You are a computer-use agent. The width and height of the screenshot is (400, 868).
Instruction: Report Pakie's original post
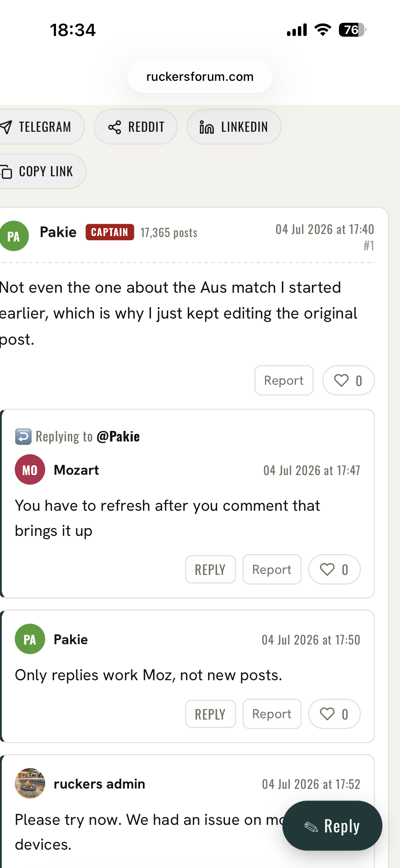pyautogui.click(x=284, y=380)
